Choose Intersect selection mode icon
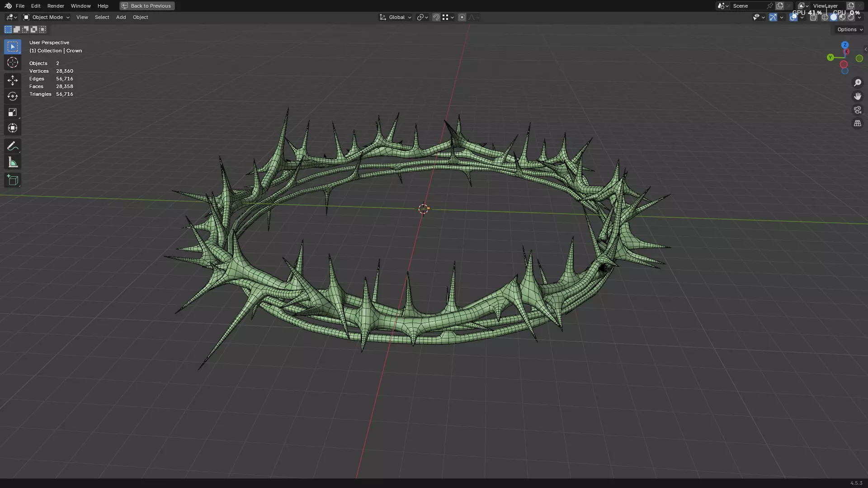The width and height of the screenshot is (868, 488). pyautogui.click(x=42, y=29)
